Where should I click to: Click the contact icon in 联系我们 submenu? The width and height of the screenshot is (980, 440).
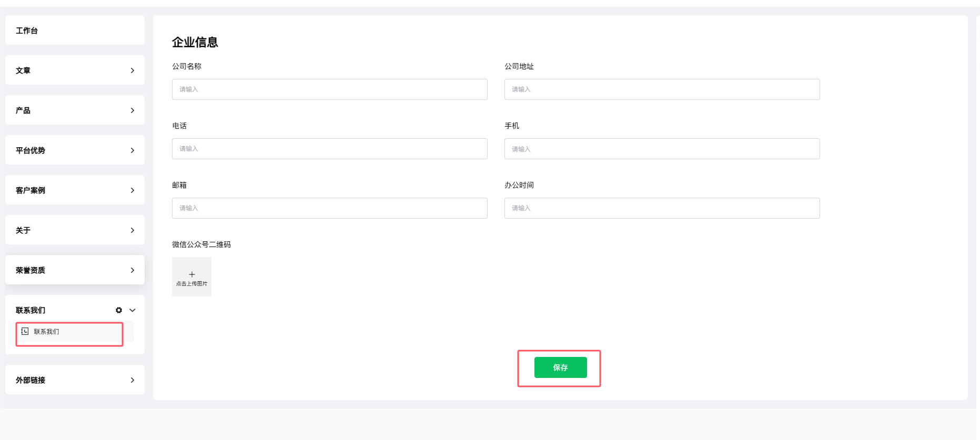(x=25, y=331)
